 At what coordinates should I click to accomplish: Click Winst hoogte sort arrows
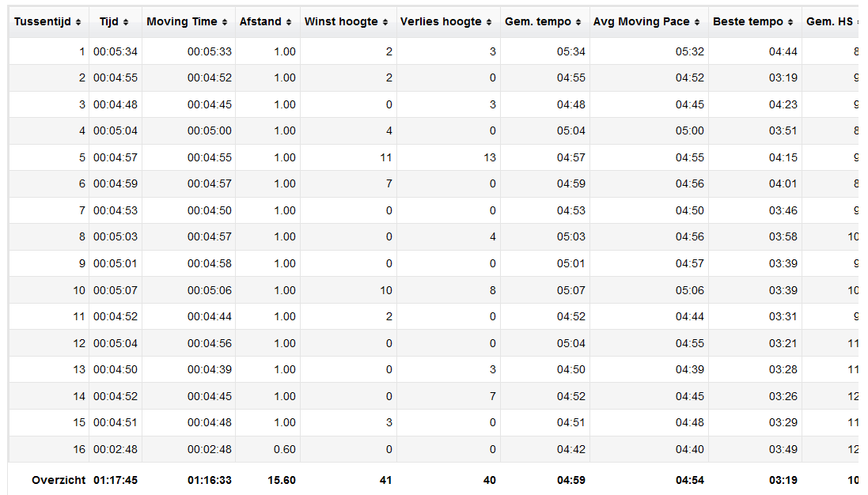[385, 22]
